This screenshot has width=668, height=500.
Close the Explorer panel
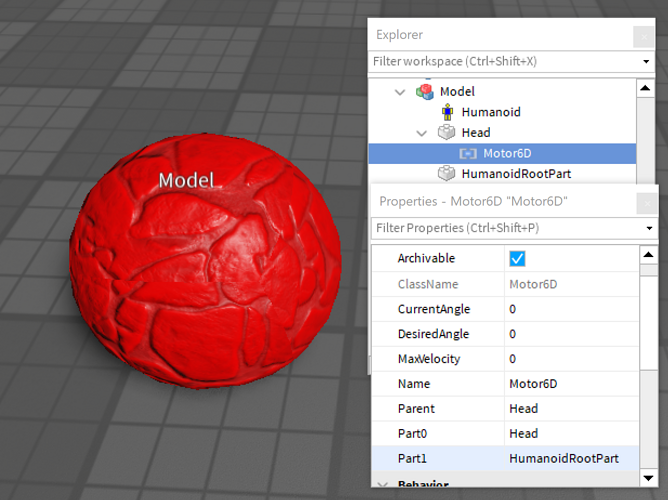click(644, 37)
